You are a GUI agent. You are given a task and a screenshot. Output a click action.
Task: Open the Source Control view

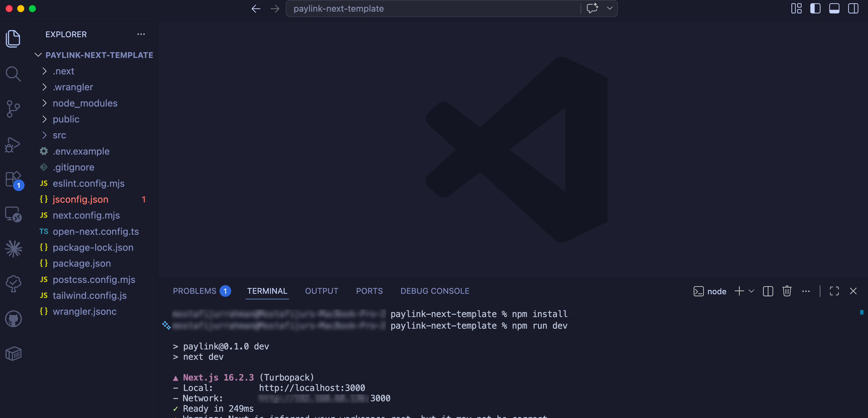[x=13, y=109]
